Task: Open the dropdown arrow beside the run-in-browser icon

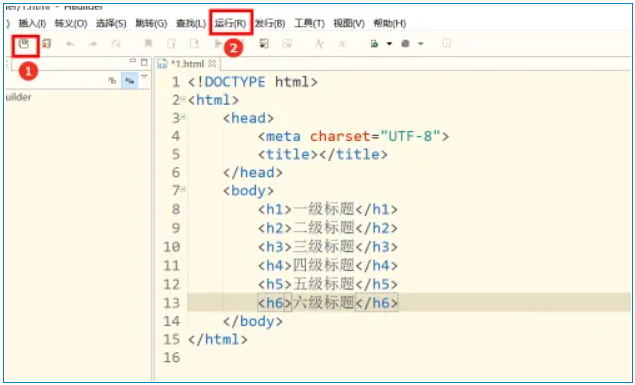Action: [389, 44]
